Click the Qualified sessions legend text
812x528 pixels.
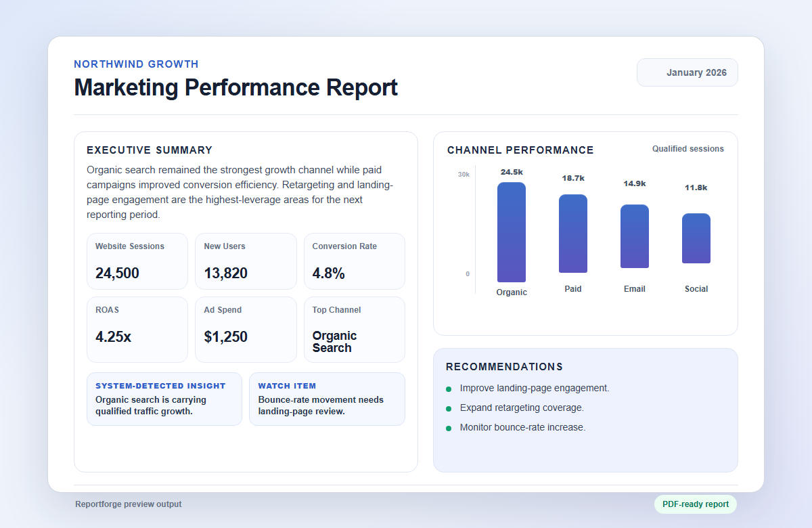(x=688, y=149)
